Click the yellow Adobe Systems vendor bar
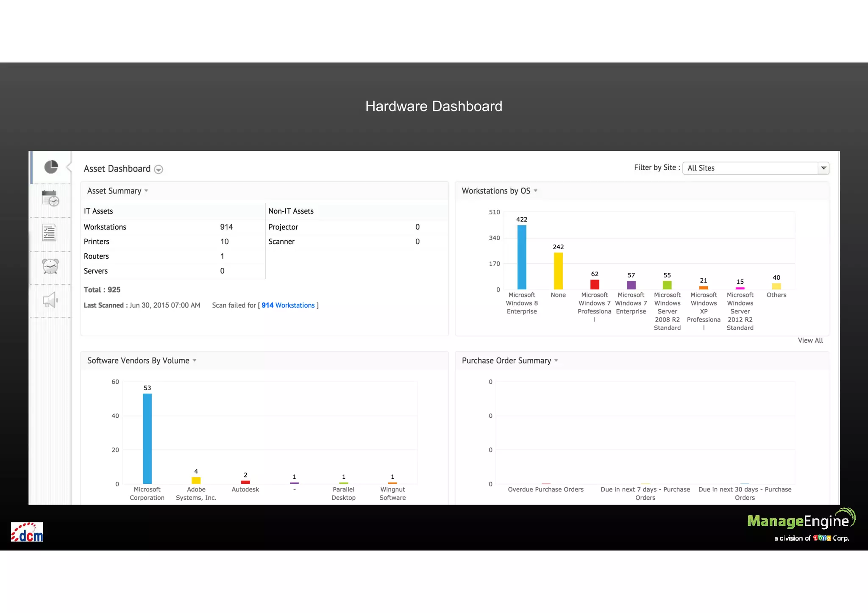Image resolution: width=868 pixels, height=613 pixels. pyautogui.click(x=196, y=480)
